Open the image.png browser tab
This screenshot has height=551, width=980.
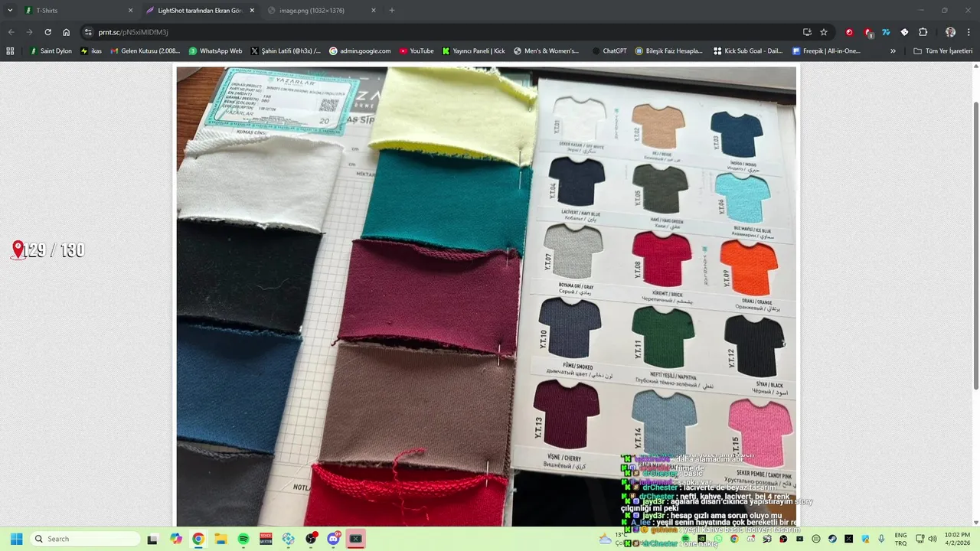pos(320,11)
